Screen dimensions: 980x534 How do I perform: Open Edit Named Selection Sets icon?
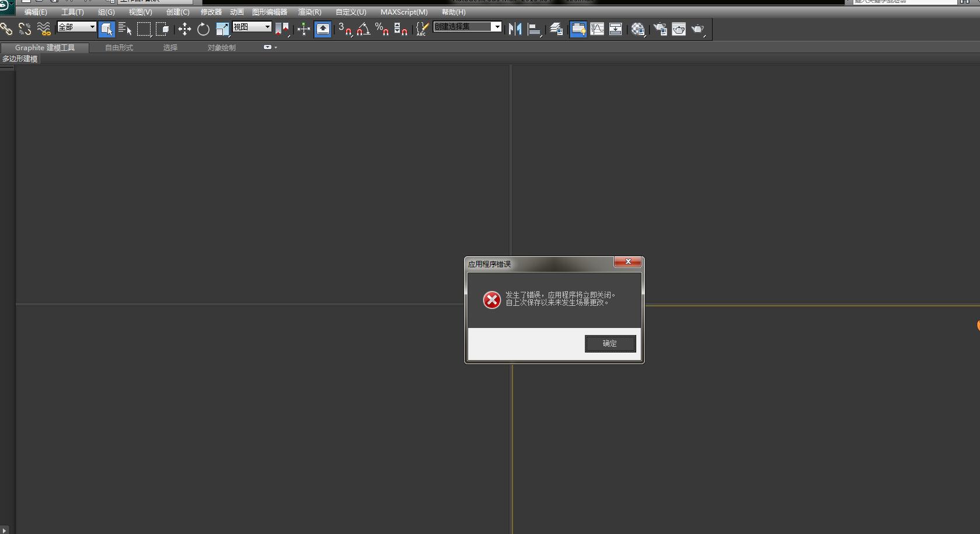pos(423,29)
